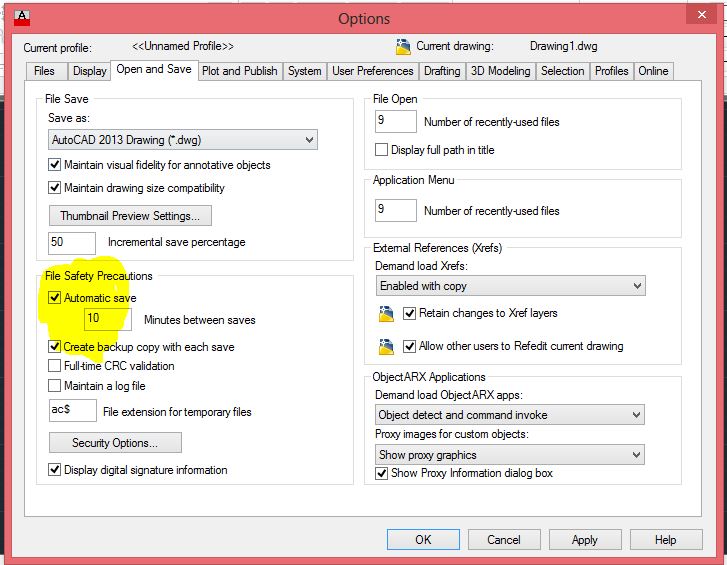Image resolution: width=727 pixels, height=565 pixels.
Task: Click the Minutes between saves field
Action: (108, 319)
